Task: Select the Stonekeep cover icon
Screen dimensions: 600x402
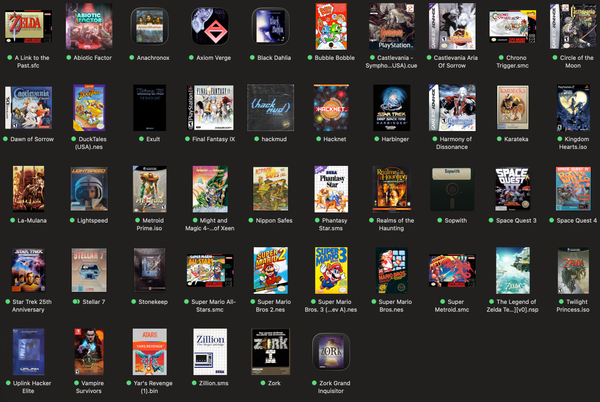Action: coord(149,270)
